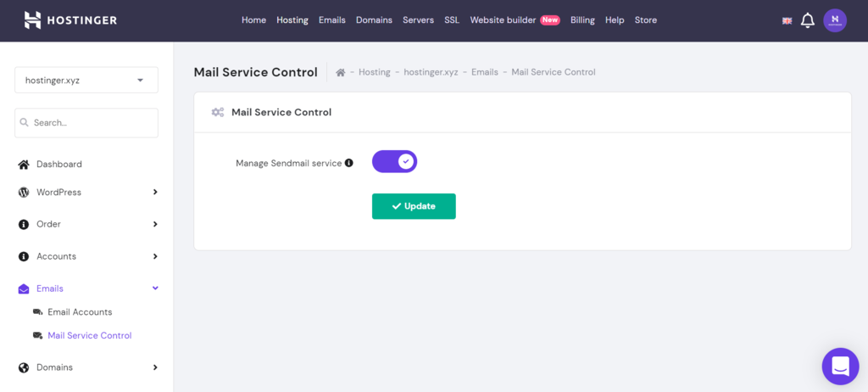Click the Email Accounts sub-item icon
868x392 pixels.
click(x=37, y=312)
